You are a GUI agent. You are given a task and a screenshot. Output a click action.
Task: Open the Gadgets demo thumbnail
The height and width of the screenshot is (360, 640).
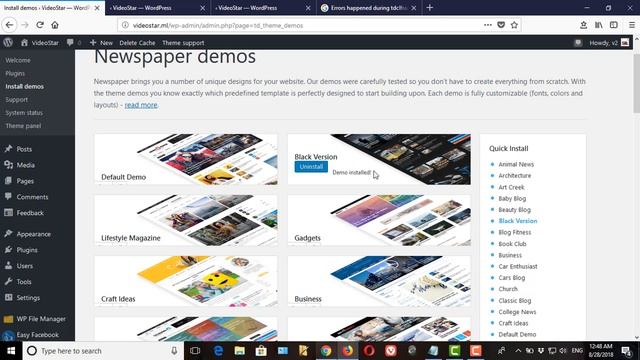point(379,220)
